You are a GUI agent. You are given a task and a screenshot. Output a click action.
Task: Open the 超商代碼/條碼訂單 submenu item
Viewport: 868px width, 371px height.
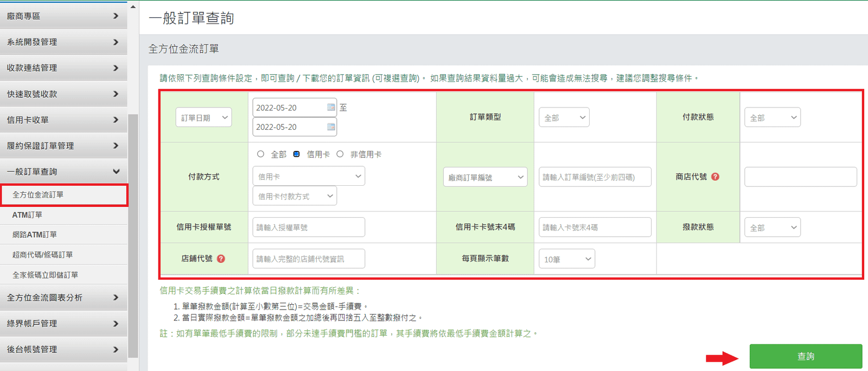point(63,255)
